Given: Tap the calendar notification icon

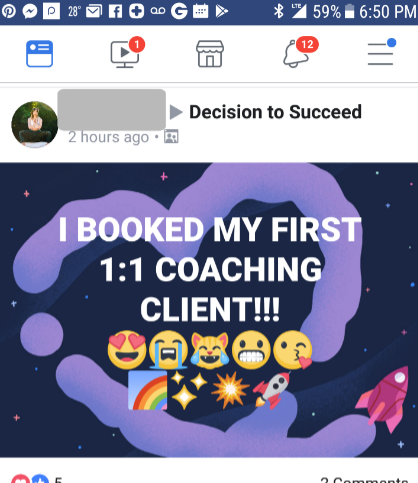Looking at the screenshot, I should (200, 11).
